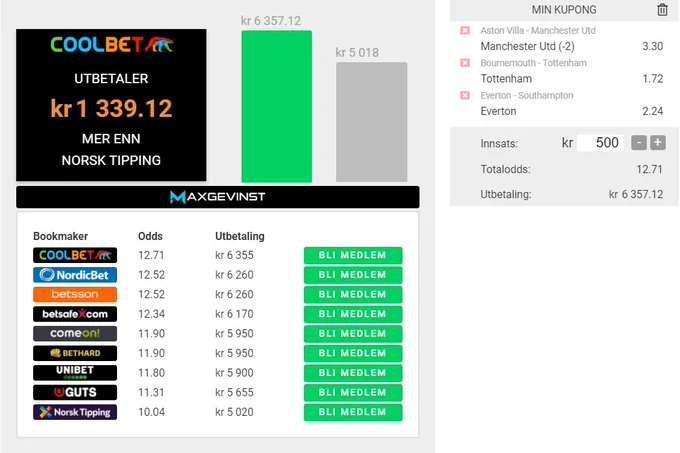The height and width of the screenshot is (453, 680).
Task: Click Bli Medlem for Bethard row
Action: pyautogui.click(x=353, y=353)
